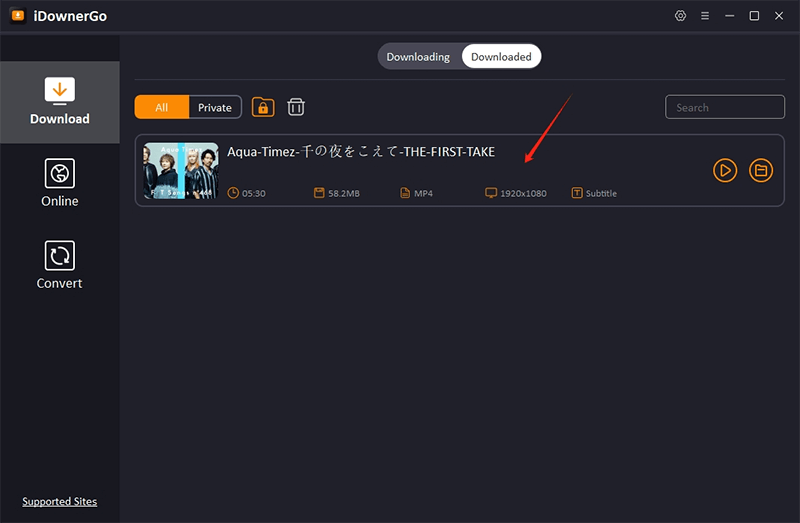This screenshot has width=800, height=523.
Task: Filter to Private downloads
Action: click(215, 108)
